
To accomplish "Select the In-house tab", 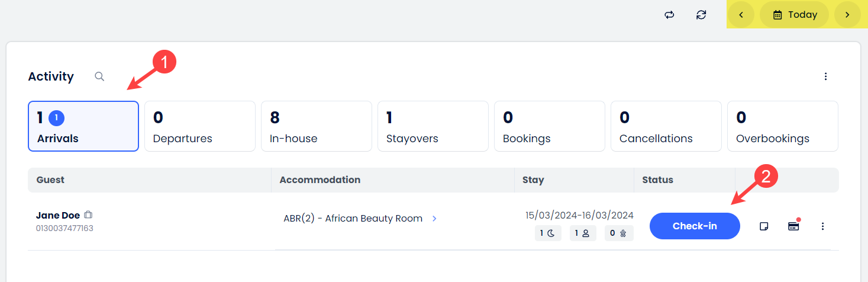I will 317,126.
